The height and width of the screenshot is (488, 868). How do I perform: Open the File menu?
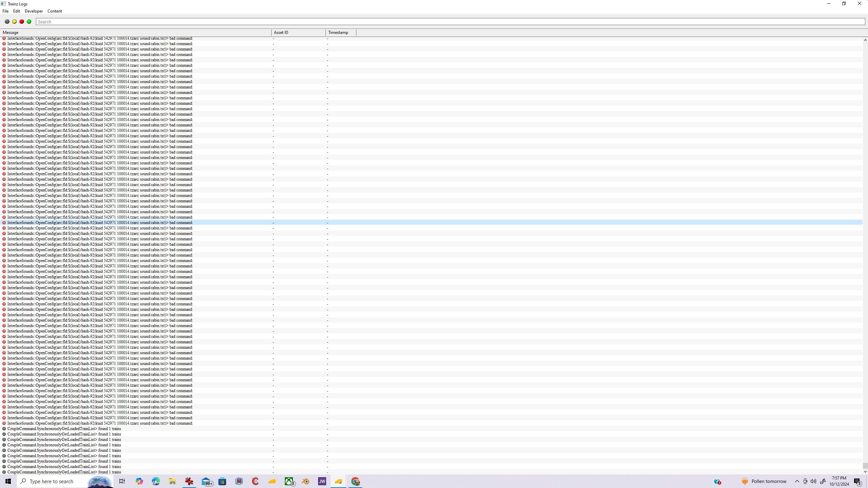5,11
